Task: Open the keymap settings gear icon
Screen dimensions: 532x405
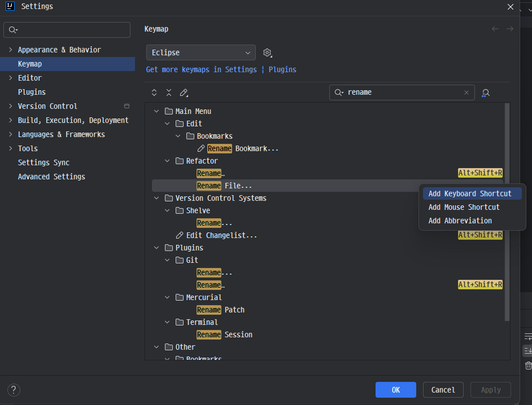Action: coord(267,52)
